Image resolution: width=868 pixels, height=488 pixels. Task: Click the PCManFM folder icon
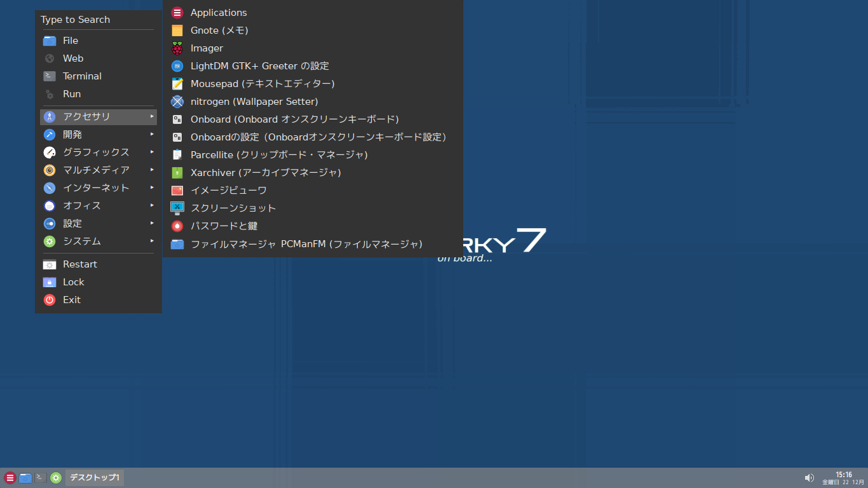tap(177, 244)
